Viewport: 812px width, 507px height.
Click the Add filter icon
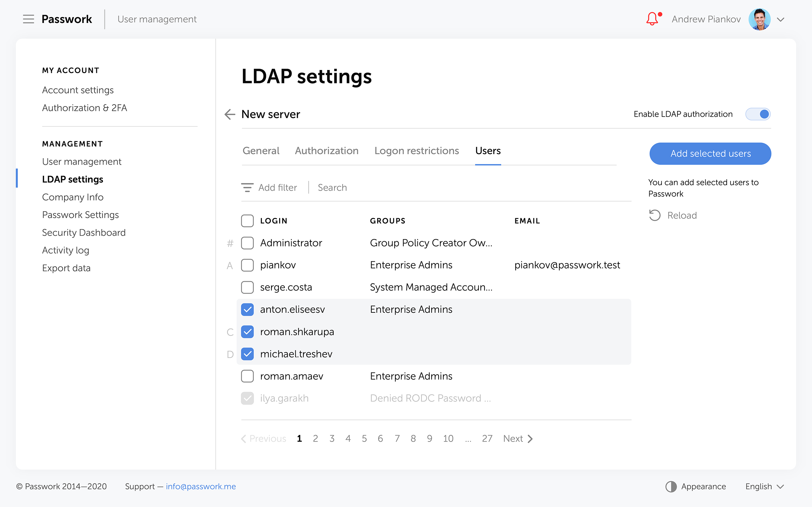click(x=247, y=188)
